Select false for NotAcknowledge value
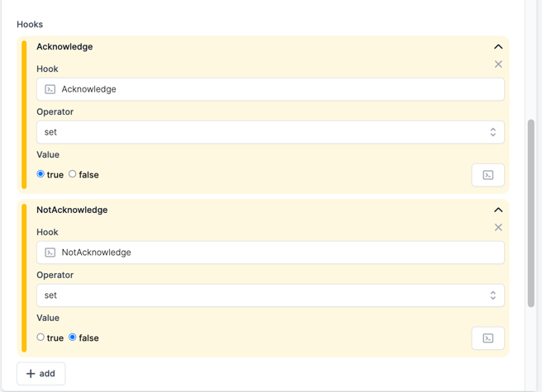This screenshot has width=542, height=392. pyautogui.click(x=72, y=337)
